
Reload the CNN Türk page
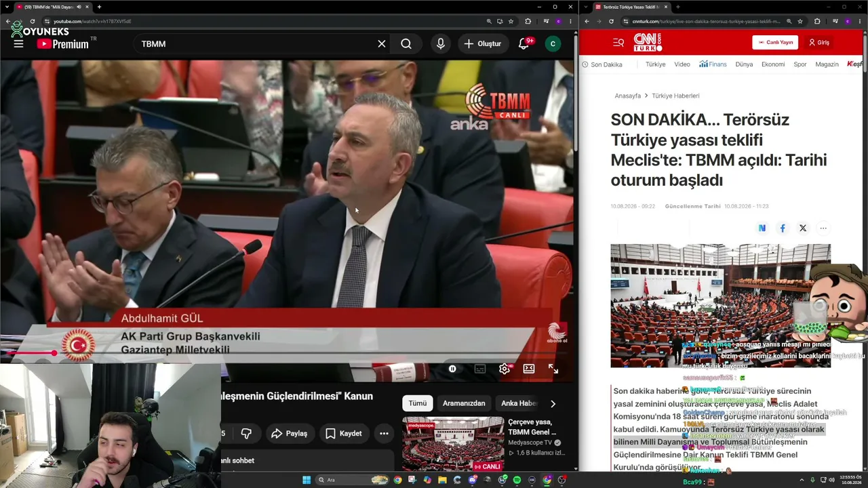(x=610, y=21)
